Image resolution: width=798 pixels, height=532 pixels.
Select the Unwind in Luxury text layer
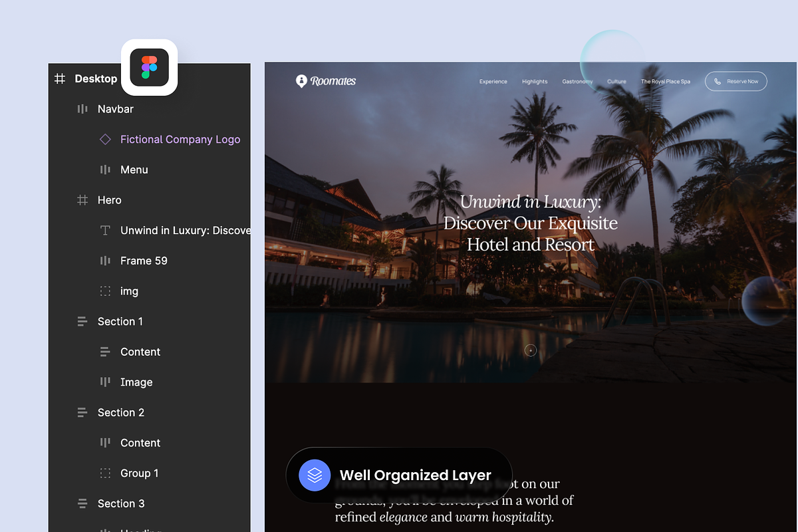[186, 231]
